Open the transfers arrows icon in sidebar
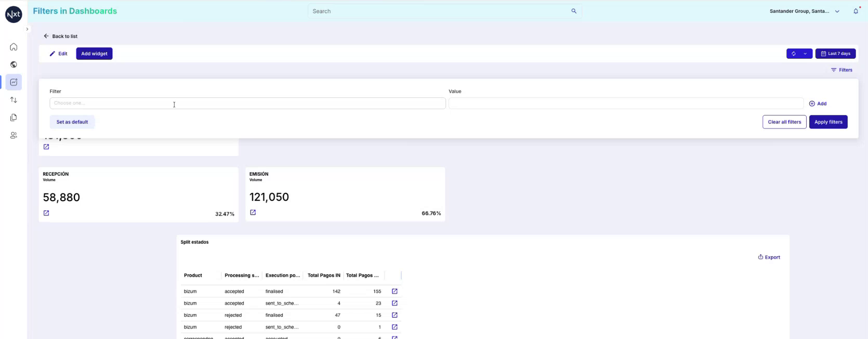Screen dimensions: 868x339 coord(14,100)
